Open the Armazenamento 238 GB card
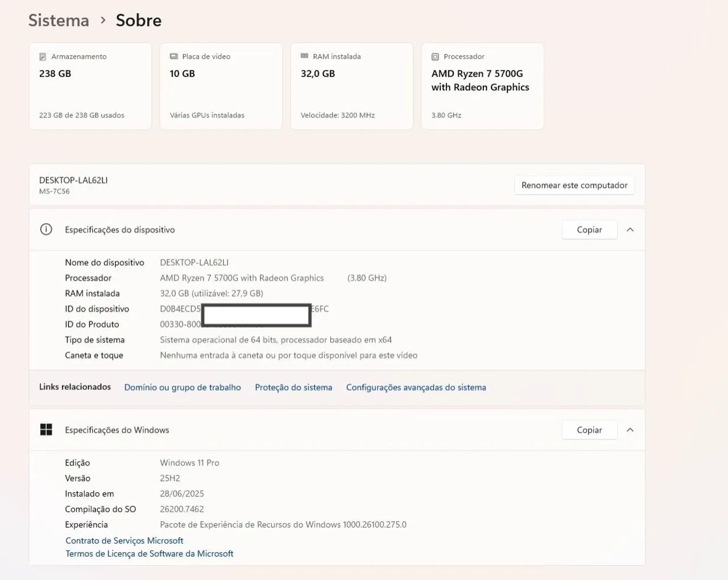Image resolution: width=728 pixels, height=580 pixels. coord(90,86)
